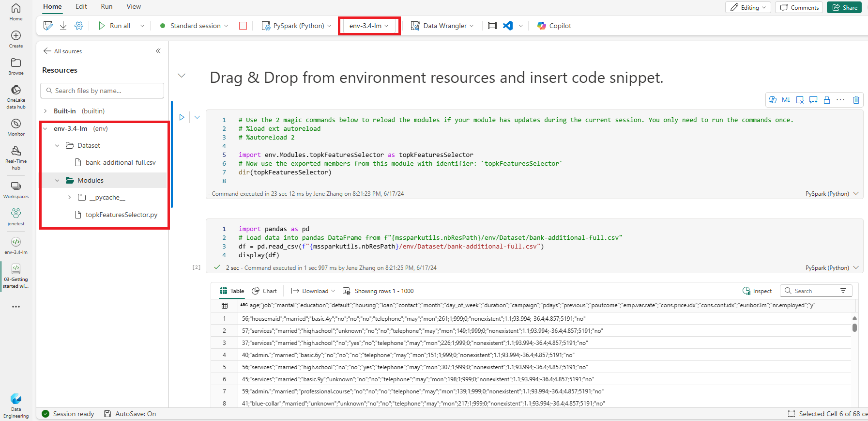Viewport: 868px width, 421px height.
Task: Switch output to Table view
Action: point(232,291)
